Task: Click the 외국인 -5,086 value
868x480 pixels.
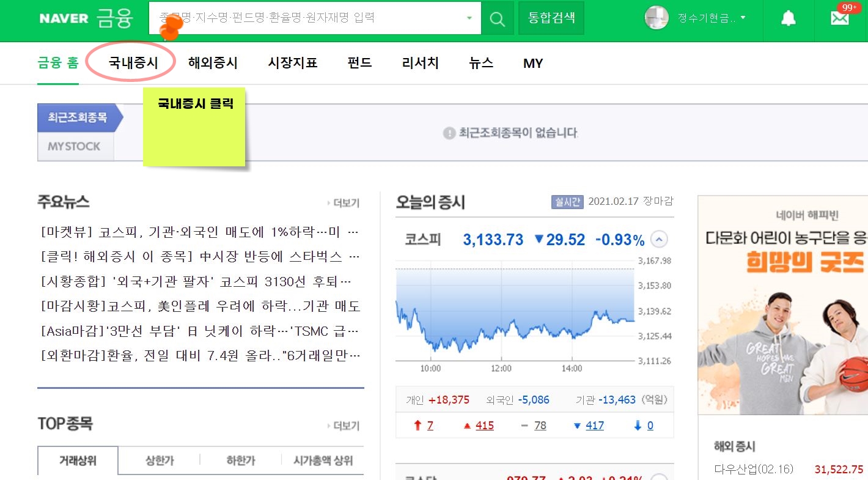Action: [534, 400]
